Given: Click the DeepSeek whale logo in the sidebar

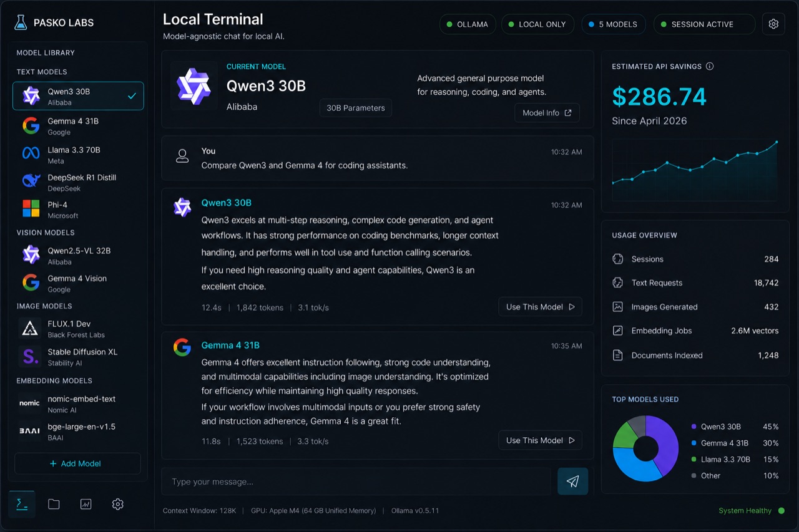Looking at the screenshot, I should click(31, 181).
